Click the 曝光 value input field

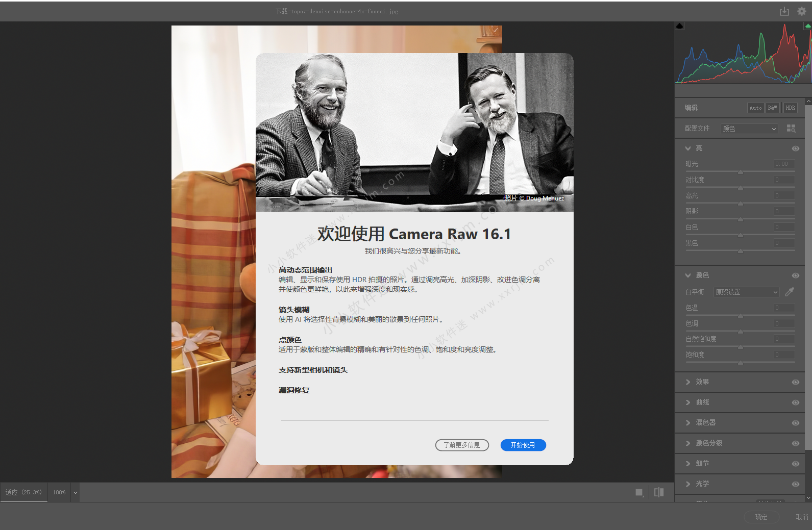click(x=784, y=164)
